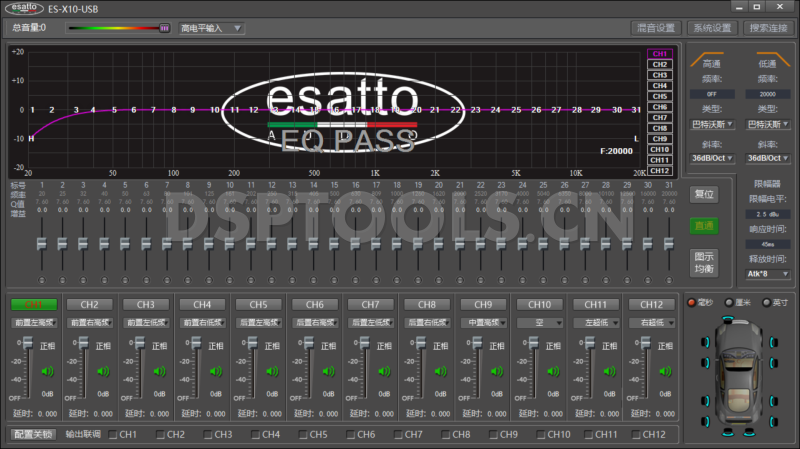Viewport: 800px width, 449px height.
Task: Click the green 直通 bypass button
Action: [704, 226]
